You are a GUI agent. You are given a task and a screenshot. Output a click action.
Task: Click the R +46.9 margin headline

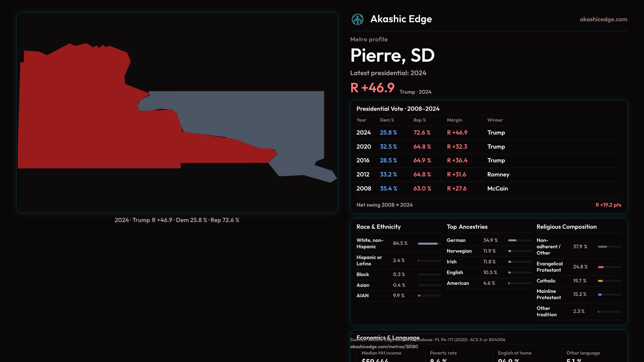372,88
